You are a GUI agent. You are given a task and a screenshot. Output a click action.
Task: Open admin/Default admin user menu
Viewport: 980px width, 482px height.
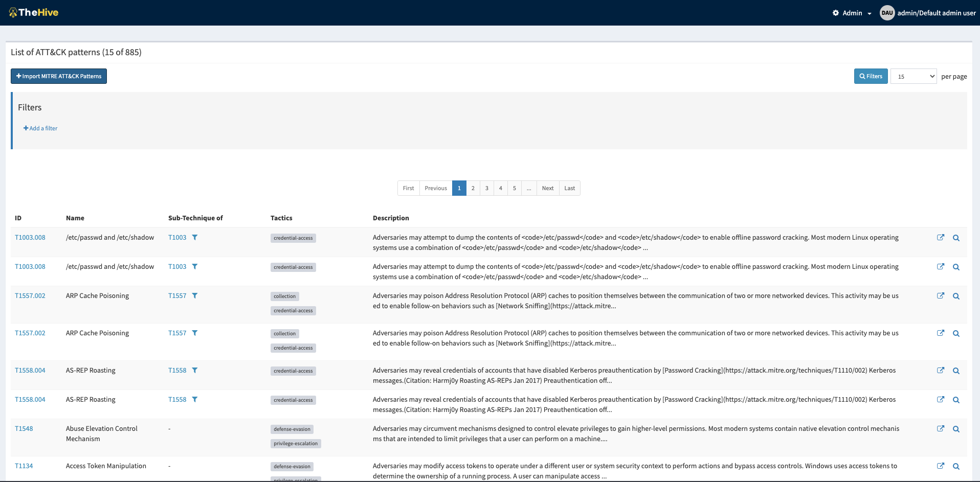936,13
